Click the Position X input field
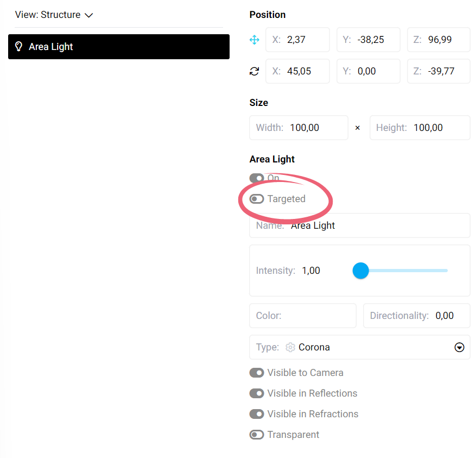Viewport: 476px width, 458px height. (304, 40)
